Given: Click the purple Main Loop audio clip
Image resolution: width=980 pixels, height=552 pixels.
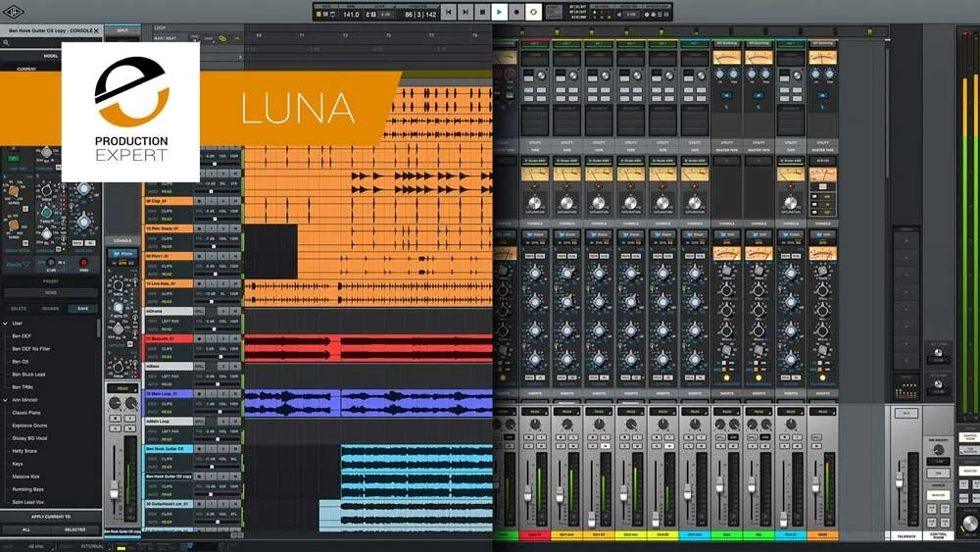Looking at the screenshot, I should 368,403.
